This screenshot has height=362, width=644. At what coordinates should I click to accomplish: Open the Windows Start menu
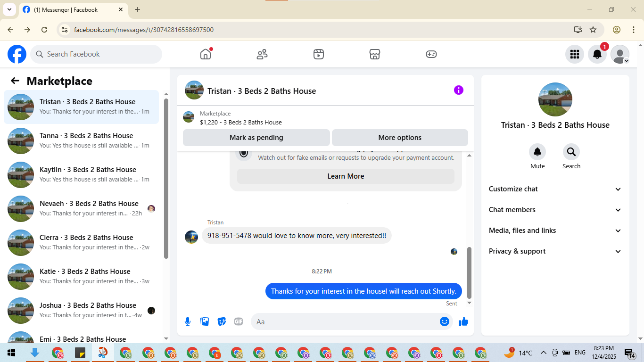11,353
